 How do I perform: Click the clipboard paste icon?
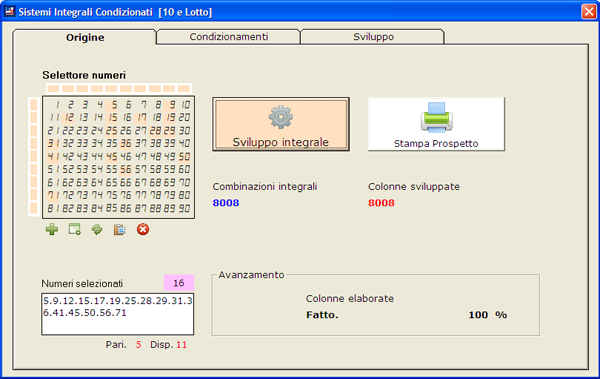(120, 229)
